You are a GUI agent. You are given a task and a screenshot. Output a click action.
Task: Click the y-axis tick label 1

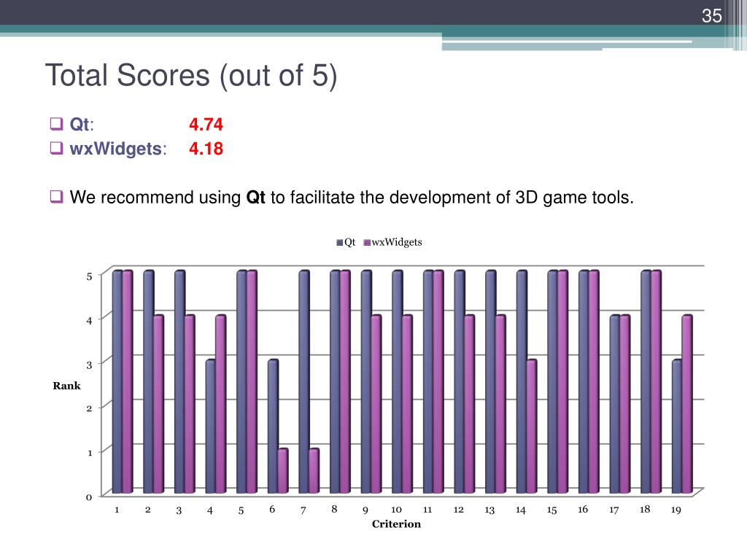(x=89, y=452)
